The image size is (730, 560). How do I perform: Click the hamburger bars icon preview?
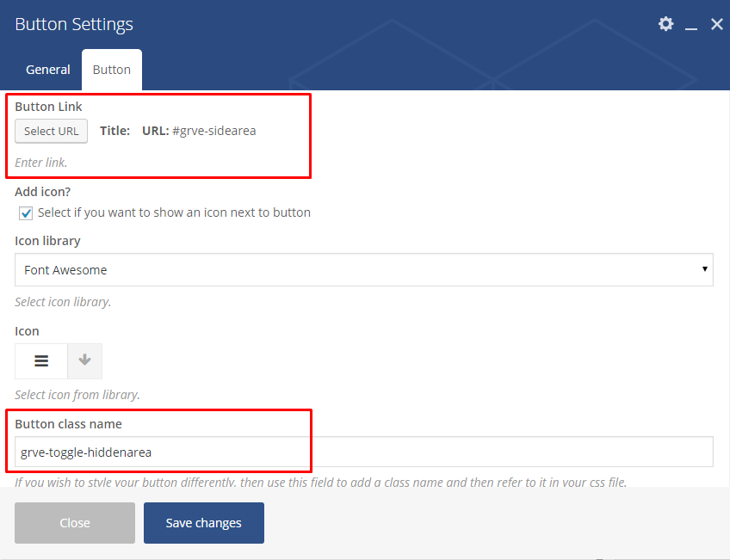[41, 361]
